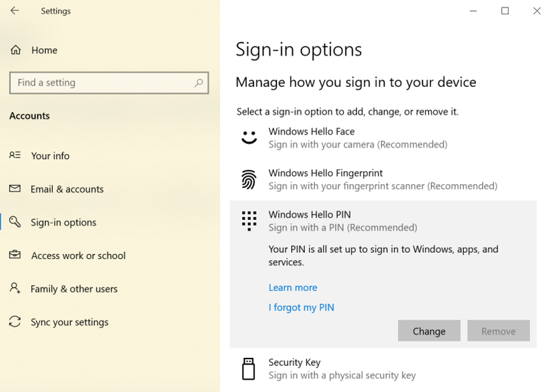The width and height of the screenshot is (547, 392).
Task: Click the Home house icon
Action: [15, 50]
